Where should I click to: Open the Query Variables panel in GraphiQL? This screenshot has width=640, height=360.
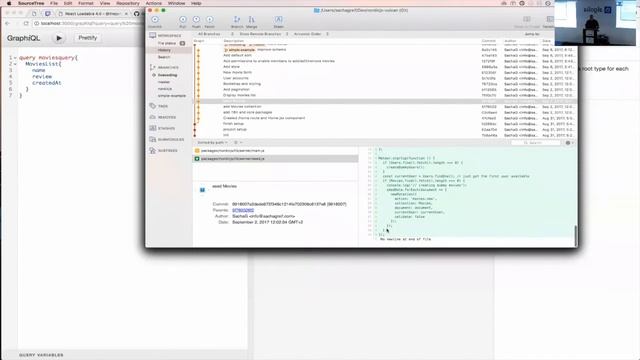(x=41, y=355)
